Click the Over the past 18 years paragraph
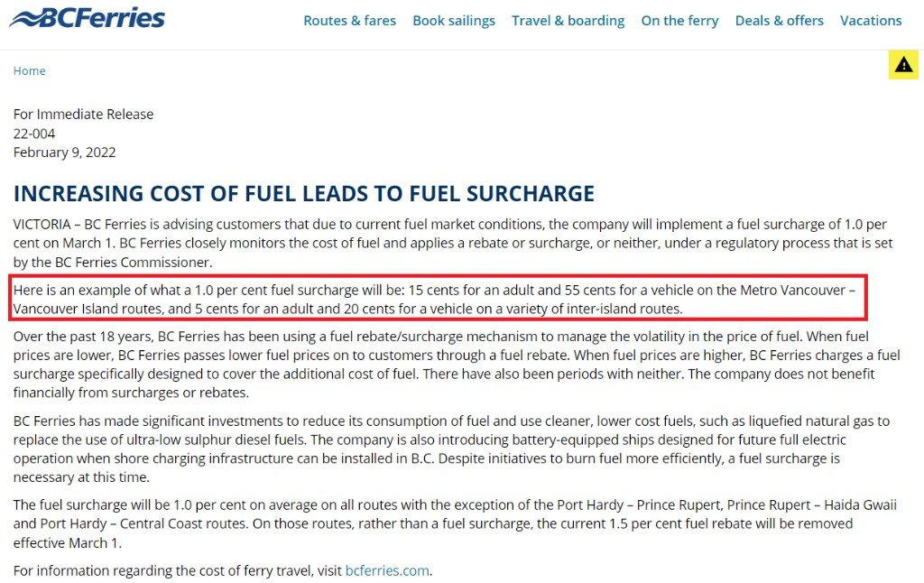Screen dimensions: 924x583 point(457,365)
